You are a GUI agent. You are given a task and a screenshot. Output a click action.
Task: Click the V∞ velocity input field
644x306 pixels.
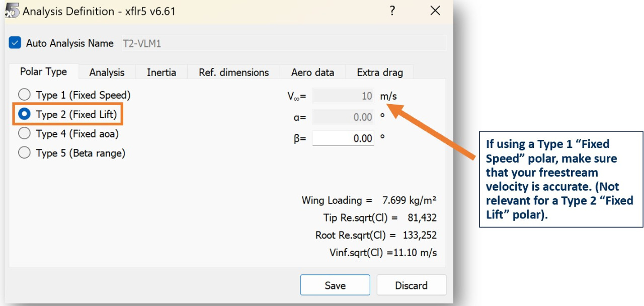(x=343, y=96)
